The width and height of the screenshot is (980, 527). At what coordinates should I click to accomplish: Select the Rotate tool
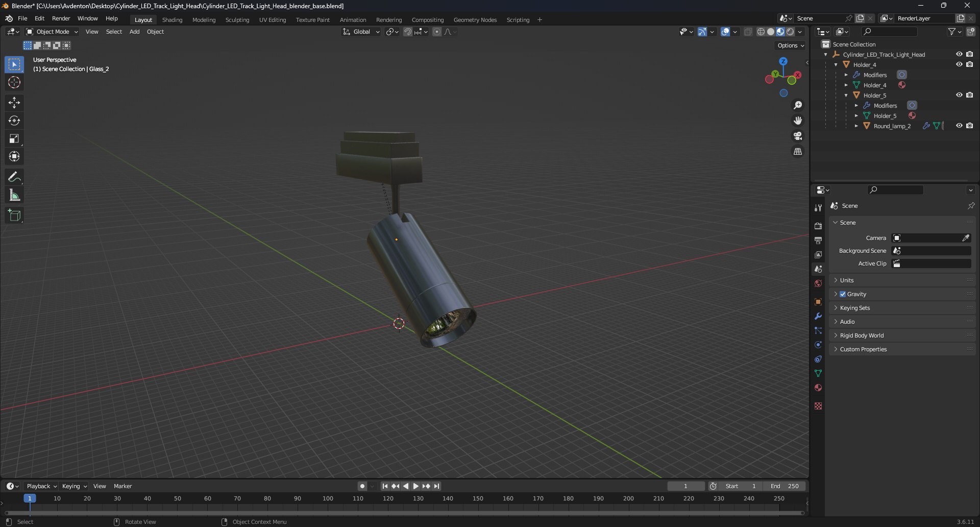coord(14,121)
